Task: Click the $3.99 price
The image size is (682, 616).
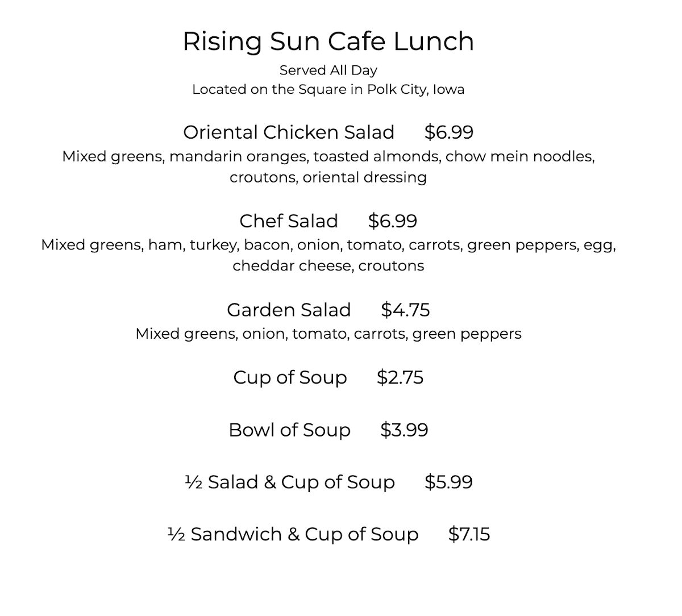Action: click(404, 430)
